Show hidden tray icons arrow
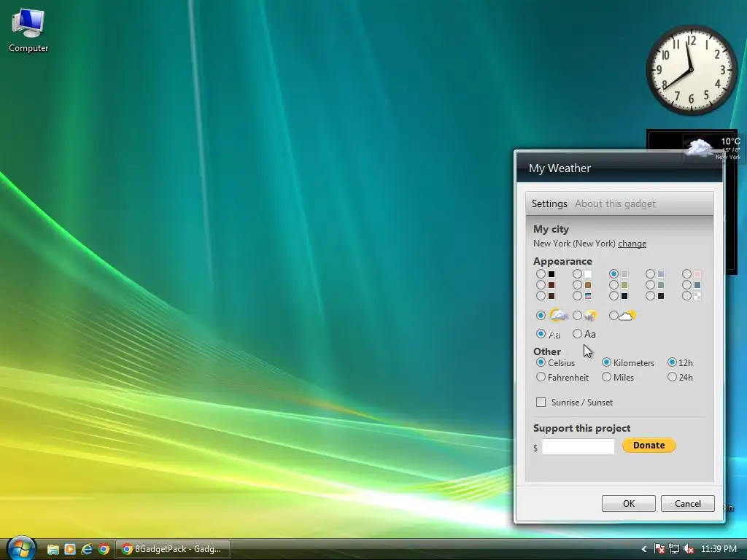 click(644, 549)
